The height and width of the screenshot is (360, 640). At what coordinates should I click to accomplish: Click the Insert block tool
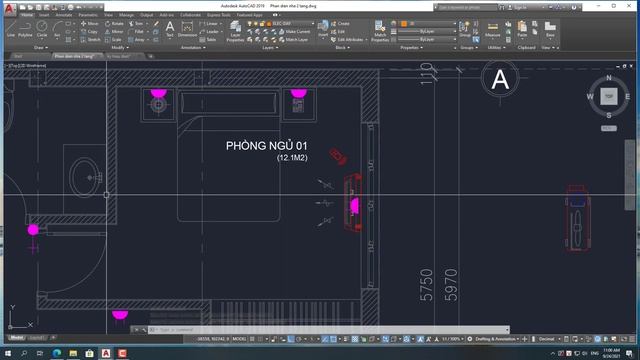click(323, 29)
